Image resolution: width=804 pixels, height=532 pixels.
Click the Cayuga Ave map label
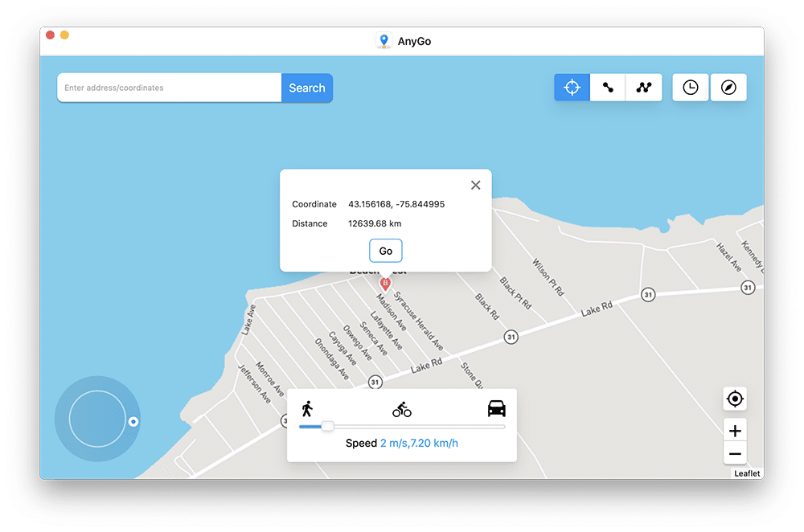click(x=343, y=348)
